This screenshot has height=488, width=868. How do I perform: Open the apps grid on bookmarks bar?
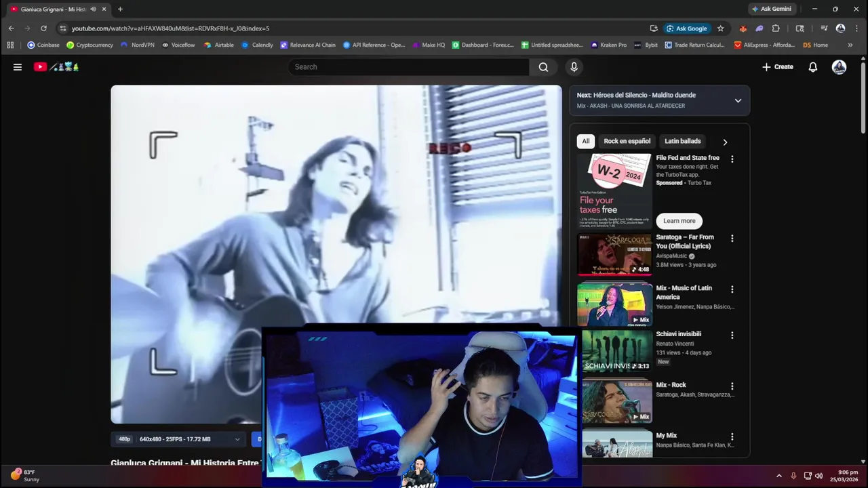pos(10,45)
